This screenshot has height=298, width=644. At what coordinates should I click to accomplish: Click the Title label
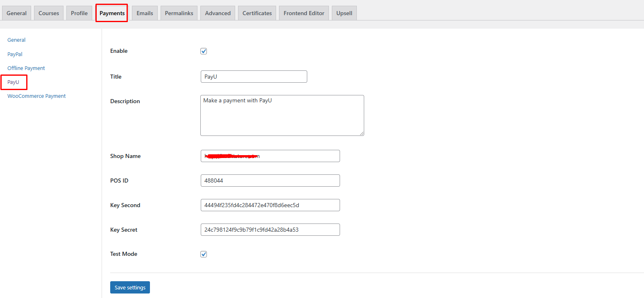[116, 77]
